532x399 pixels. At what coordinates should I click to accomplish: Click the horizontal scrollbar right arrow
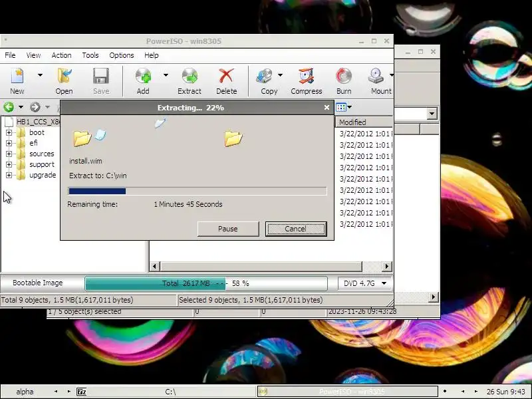point(387,267)
